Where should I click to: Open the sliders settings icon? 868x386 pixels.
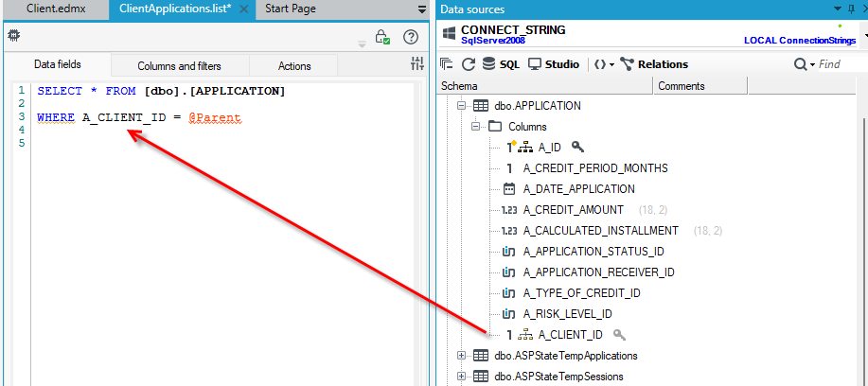point(416,64)
